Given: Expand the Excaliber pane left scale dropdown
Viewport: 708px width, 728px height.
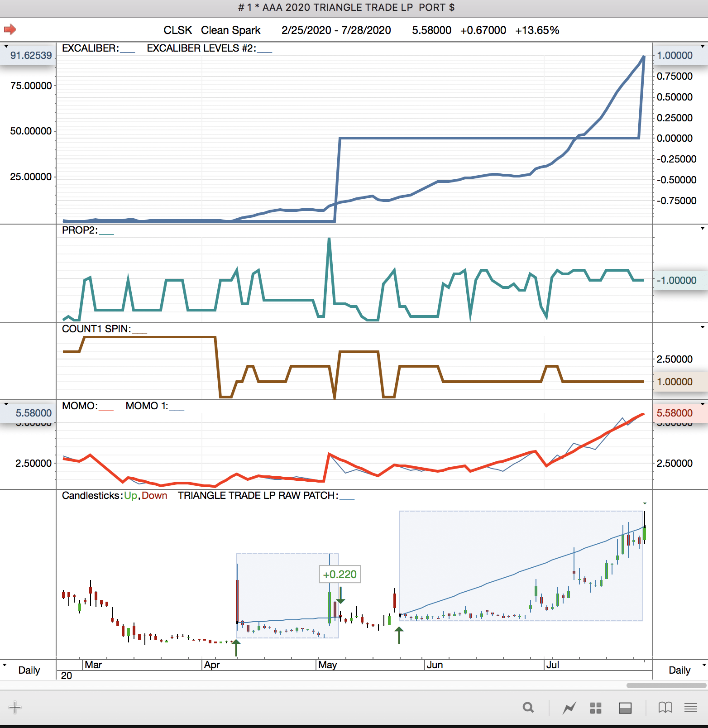Looking at the screenshot, I should click(x=6, y=46).
